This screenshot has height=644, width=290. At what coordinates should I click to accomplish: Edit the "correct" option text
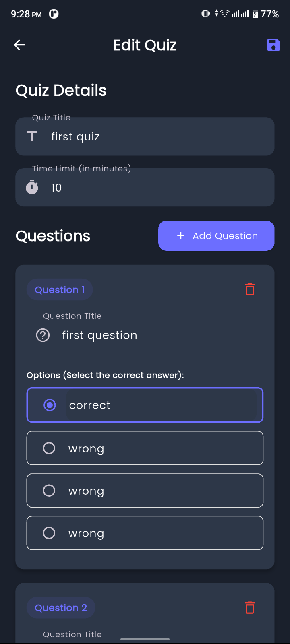(161, 405)
